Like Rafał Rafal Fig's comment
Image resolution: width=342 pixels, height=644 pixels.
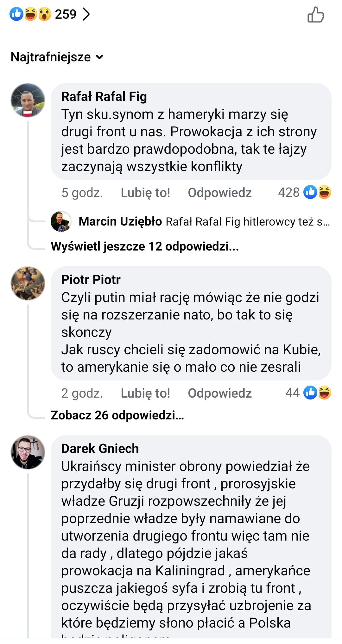pyautogui.click(x=145, y=193)
